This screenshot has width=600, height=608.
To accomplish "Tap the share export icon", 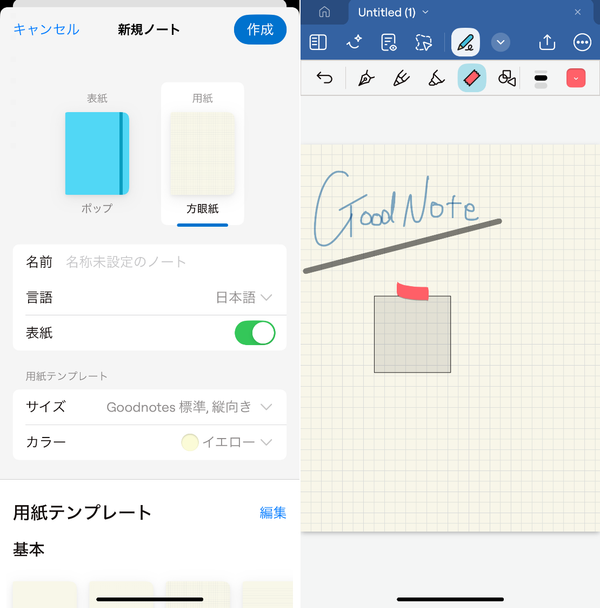I will coord(547,42).
